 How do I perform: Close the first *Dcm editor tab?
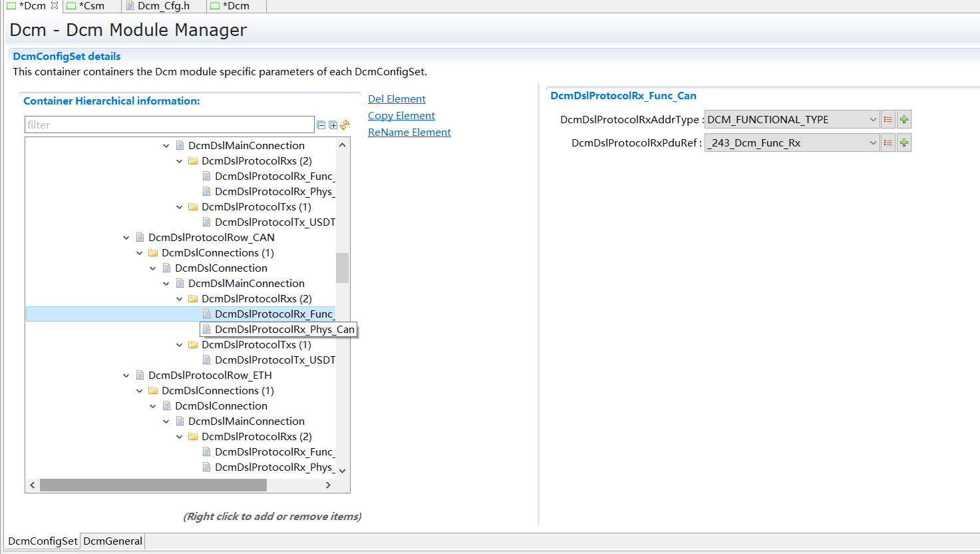point(55,5)
